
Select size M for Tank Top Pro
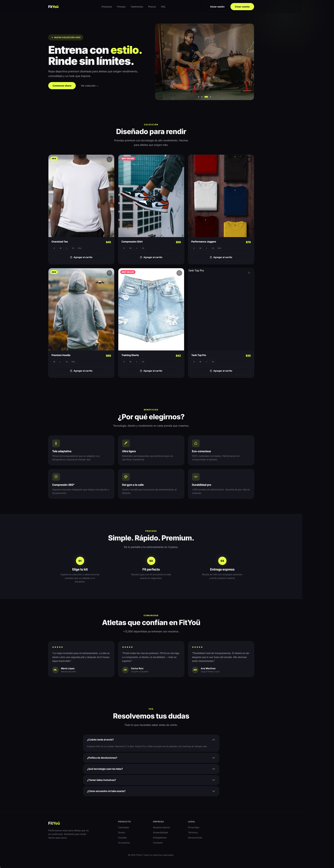click(200, 362)
